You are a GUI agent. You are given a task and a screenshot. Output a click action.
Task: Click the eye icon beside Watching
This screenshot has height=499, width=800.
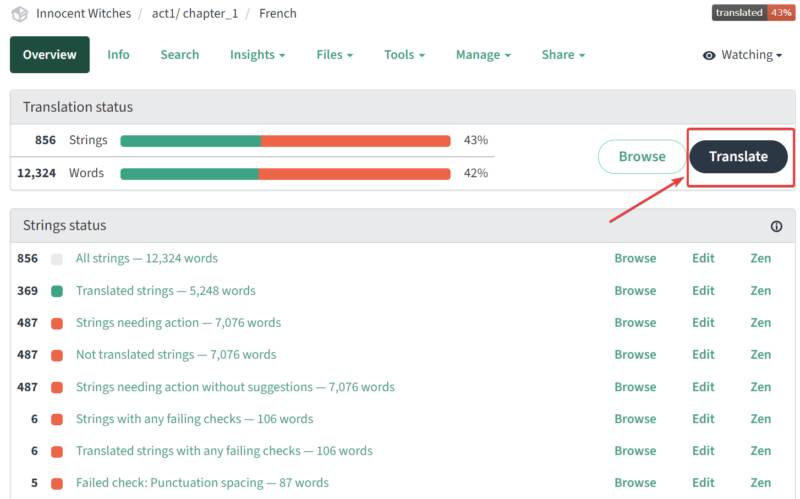709,55
